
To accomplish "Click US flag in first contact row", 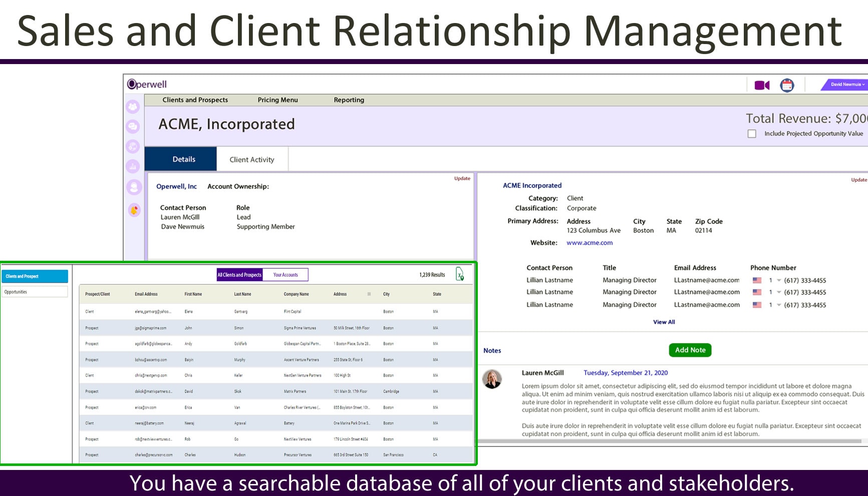I will [x=757, y=280].
